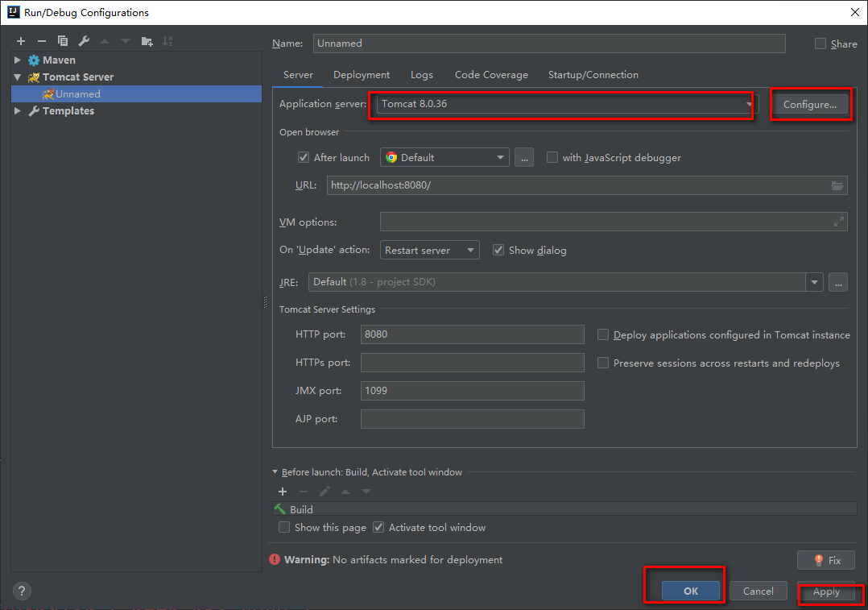Remove before launch task minus icon
Image resolution: width=868 pixels, height=610 pixels.
coord(304,492)
